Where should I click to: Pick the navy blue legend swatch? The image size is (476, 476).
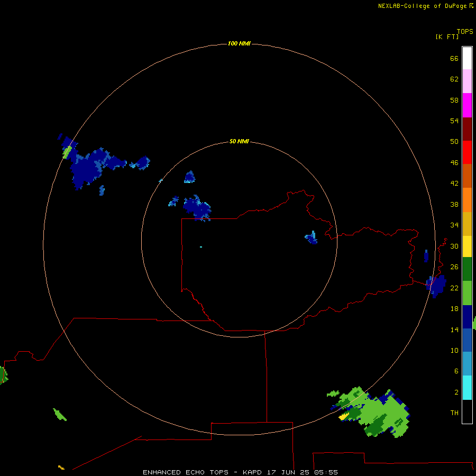point(467,317)
